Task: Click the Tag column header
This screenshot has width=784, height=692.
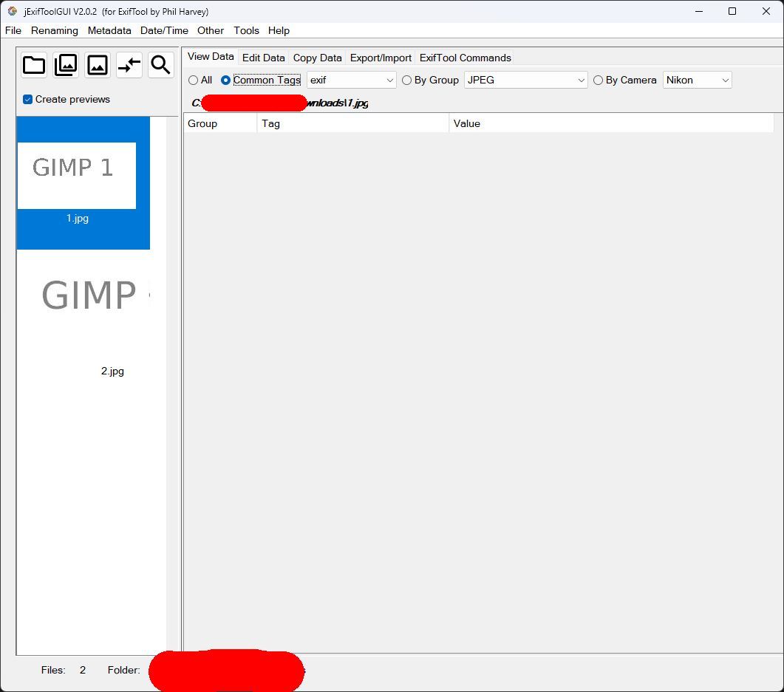Action: click(x=352, y=123)
